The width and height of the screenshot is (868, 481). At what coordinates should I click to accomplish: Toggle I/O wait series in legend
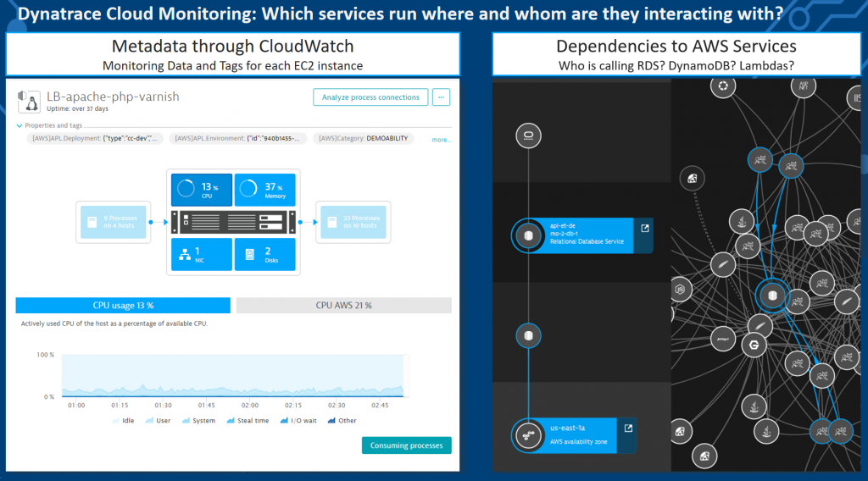point(298,421)
